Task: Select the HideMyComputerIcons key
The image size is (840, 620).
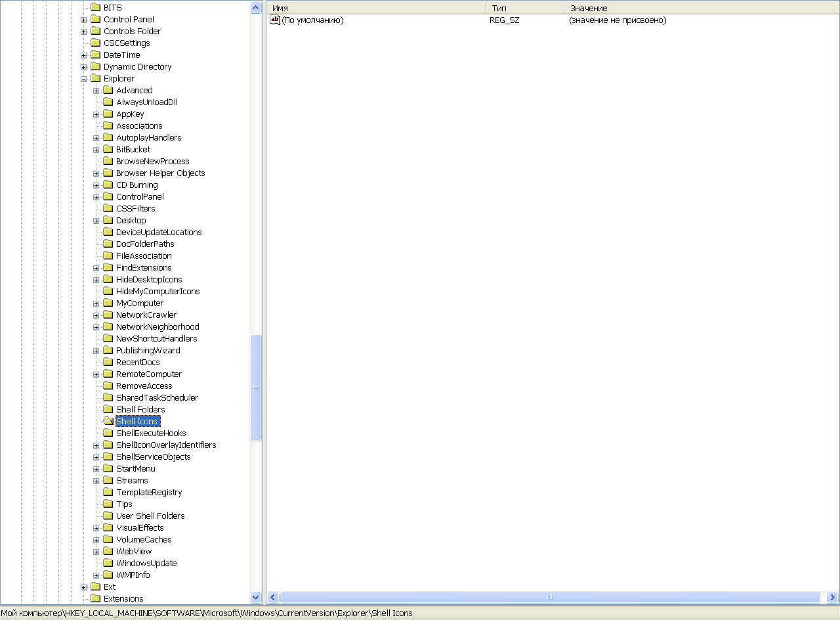Action: 158,292
